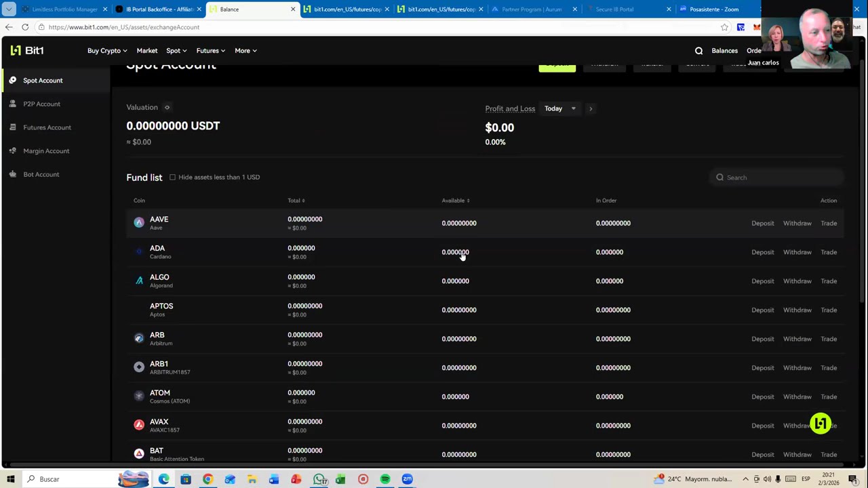Screen dimensions: 868x488
Task: Click the Bit1 logo in header
Action: [x=26, y=51]
